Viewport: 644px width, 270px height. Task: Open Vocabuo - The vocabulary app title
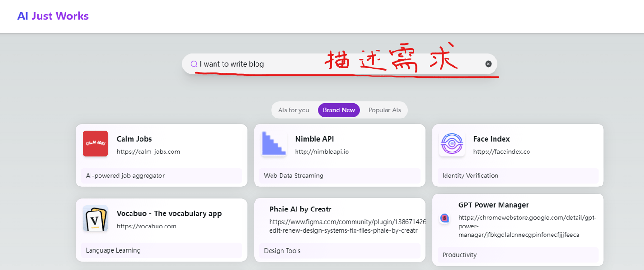pos(169,213)
